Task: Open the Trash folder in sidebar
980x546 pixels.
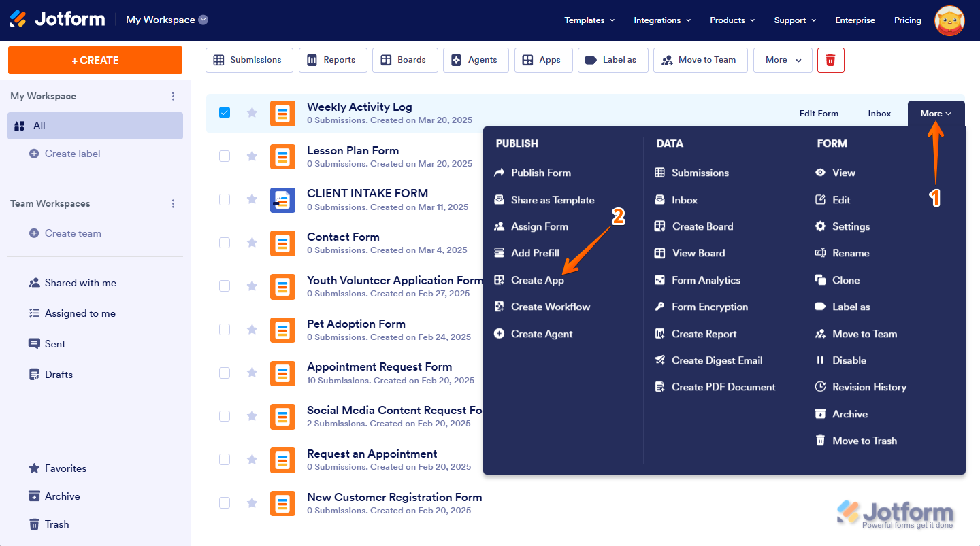Action: [x=56, y=524]
